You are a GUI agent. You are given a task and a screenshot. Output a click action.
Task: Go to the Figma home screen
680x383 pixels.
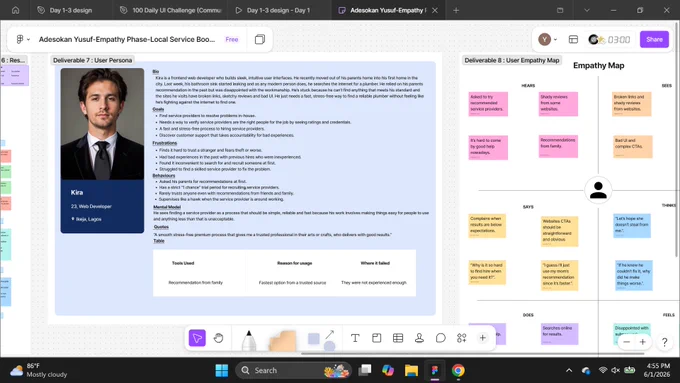click(15, 10)
